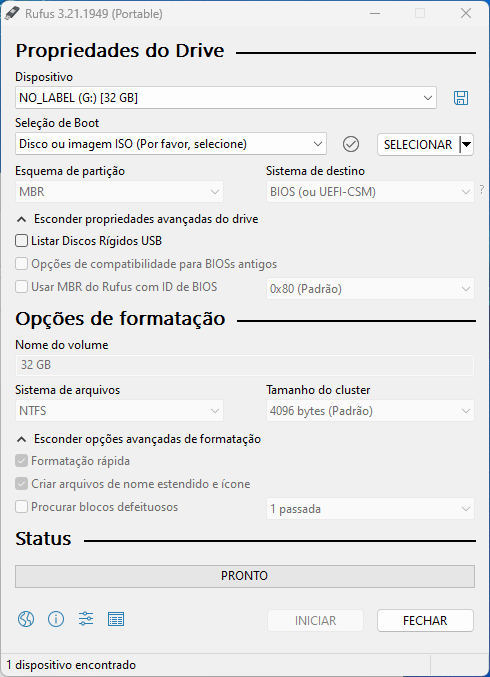This screenshot has width=490, height=677.
Task: Toggle Formatação rápida checkbox
Action: pos(21,461)
